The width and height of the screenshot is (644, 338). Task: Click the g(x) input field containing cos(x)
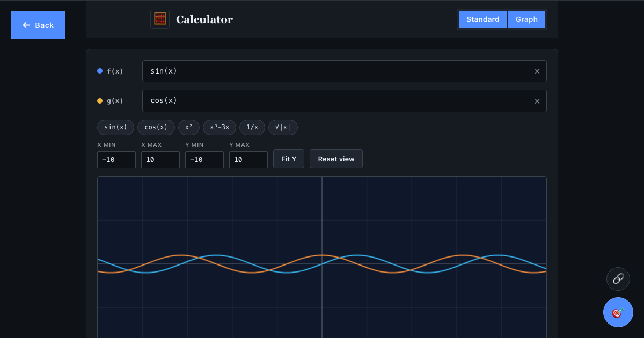click(x=345, y=101)
